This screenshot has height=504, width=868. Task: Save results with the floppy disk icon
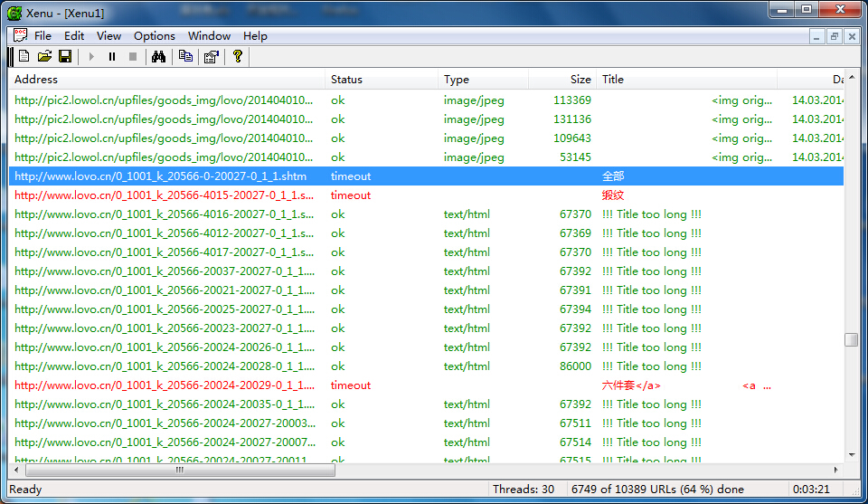tap(65, 56)
